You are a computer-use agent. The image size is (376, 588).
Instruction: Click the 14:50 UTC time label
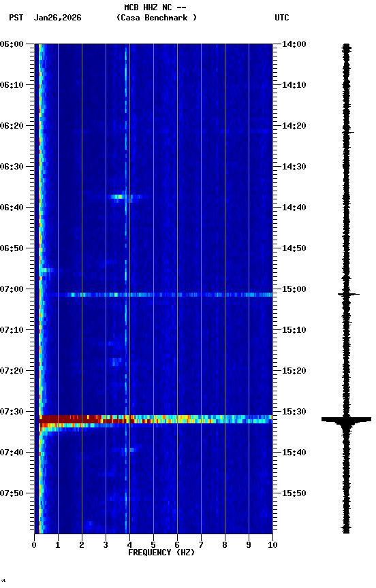(294, 248)
